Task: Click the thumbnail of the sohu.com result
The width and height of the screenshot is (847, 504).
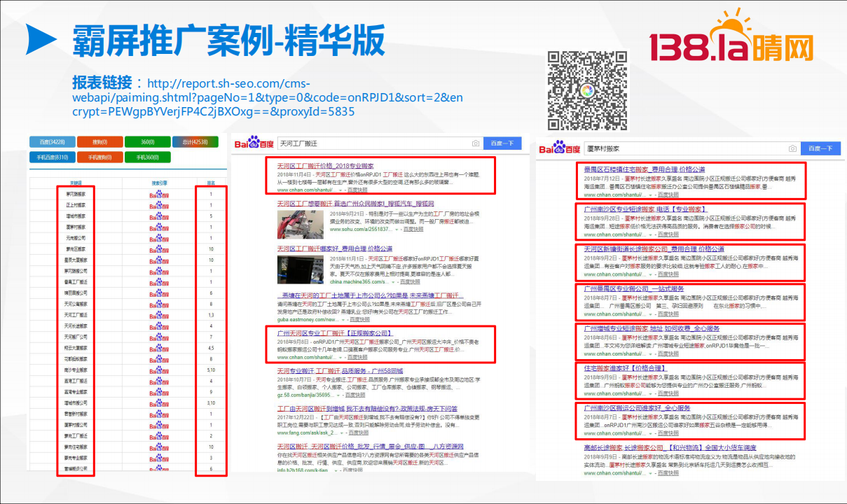Action: [x=301, y=224]
